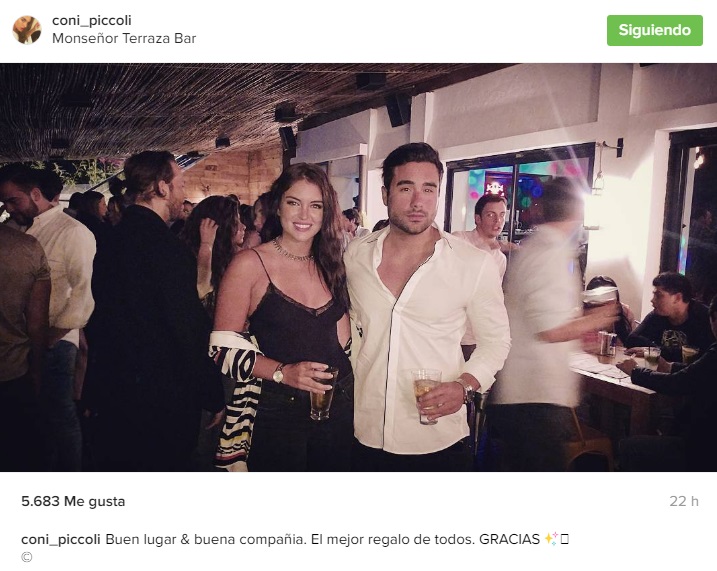The image size is (717, 571).
Task: Select the caption text 'El mejor regalo de todos'
Action: (x=392, y=539)
